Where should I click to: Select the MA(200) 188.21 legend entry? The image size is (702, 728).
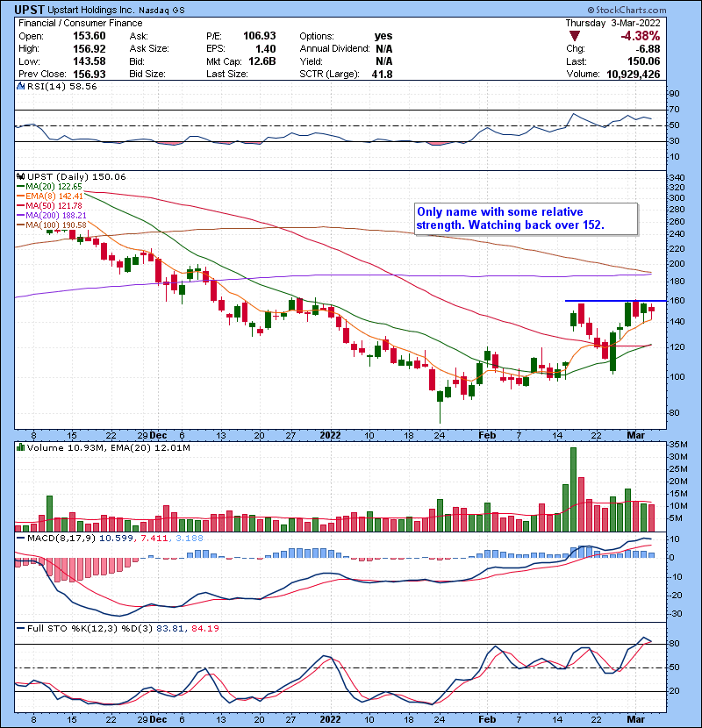coord(52,216)
